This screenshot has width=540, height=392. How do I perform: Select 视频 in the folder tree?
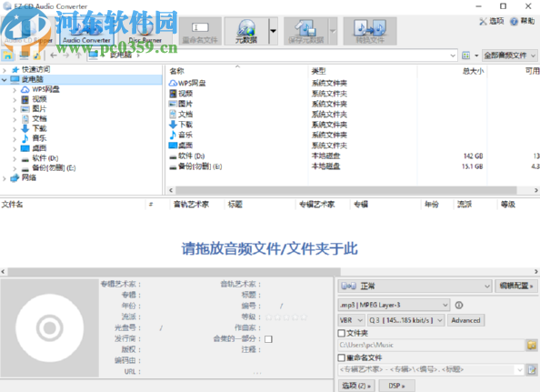click(x=39, y=99)
